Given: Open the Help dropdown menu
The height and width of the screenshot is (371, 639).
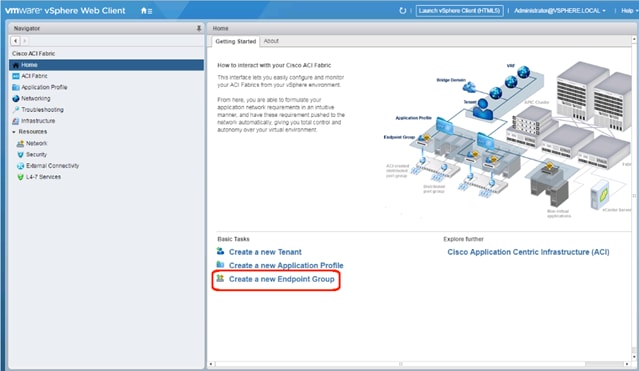Looking at the screenshot, I should click(x=629, y=11).
